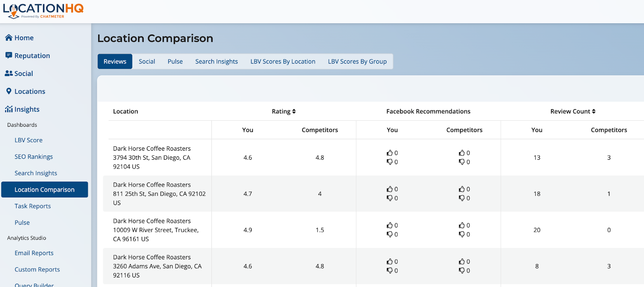
Task: Click your thumbs-down icon in Truckee row
Action: (390, 234)
